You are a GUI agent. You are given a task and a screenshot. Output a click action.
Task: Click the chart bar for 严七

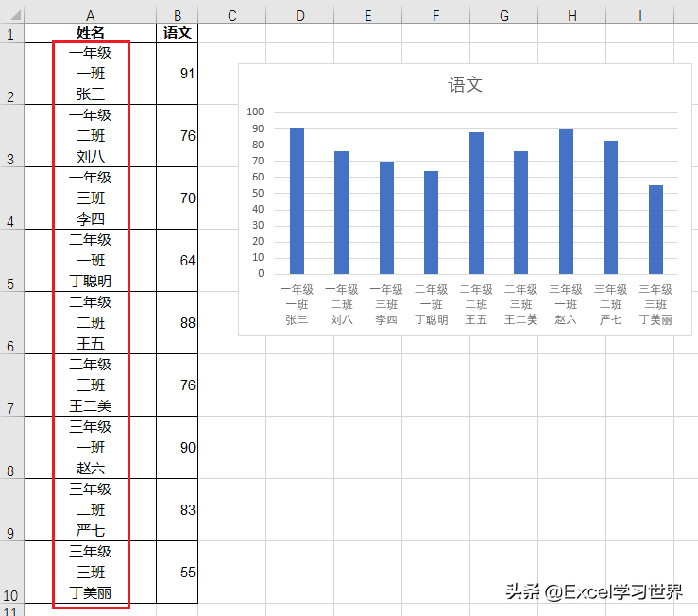pos(610,208)
